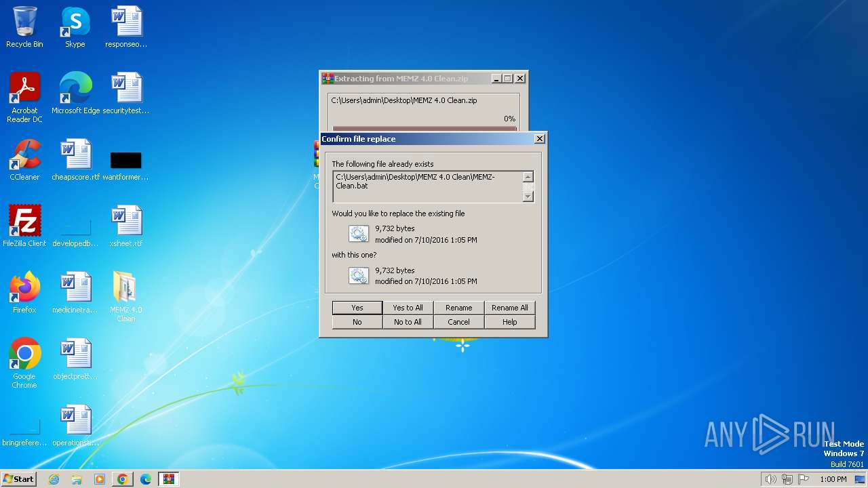Click the Chrome icon in taskbar
Viewport: 868px width, 488px height.
click(123, 479)
